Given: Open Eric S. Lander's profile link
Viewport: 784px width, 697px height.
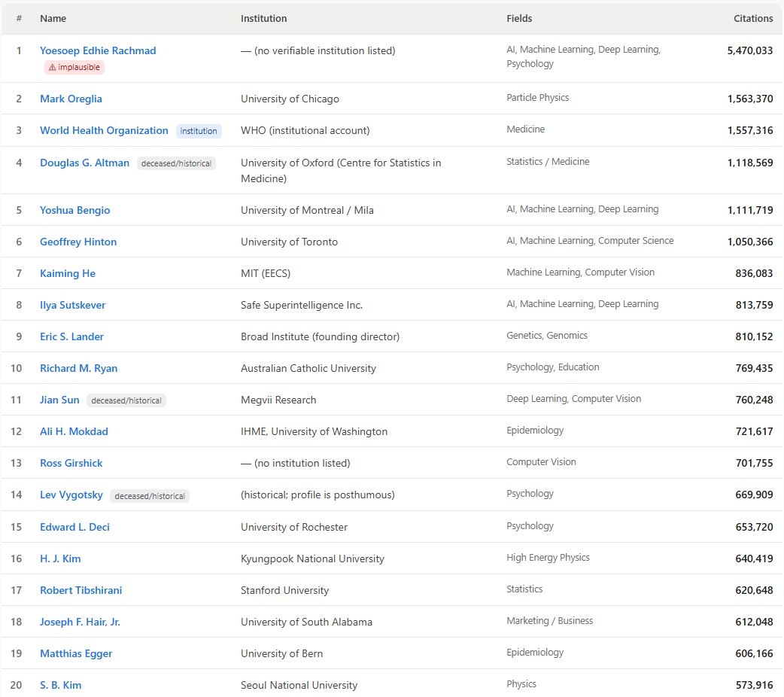Looking at the screenshot, I should tap(71, 336).
